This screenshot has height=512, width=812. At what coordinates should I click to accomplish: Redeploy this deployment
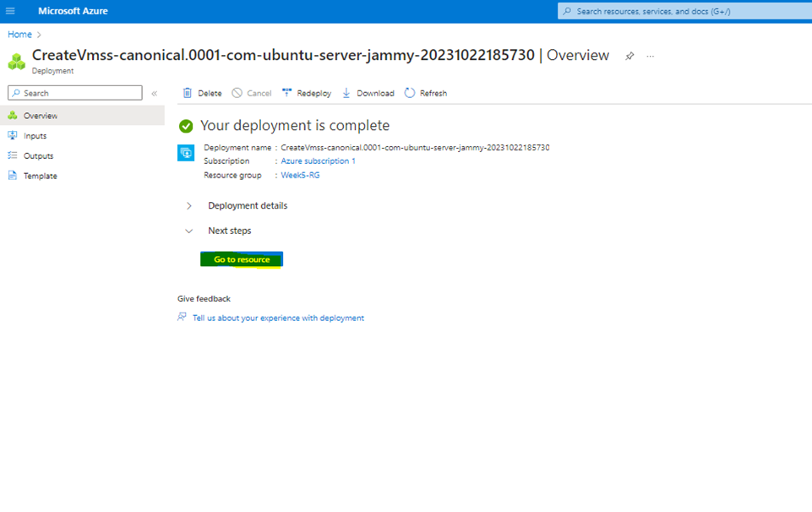[x=307, y=93]
